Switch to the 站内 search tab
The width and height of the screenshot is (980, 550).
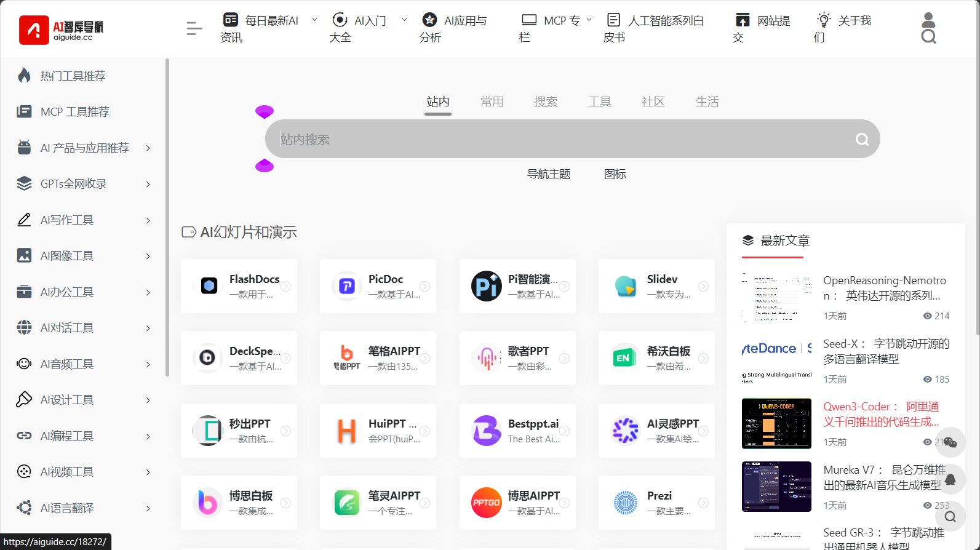pos(438,102)
